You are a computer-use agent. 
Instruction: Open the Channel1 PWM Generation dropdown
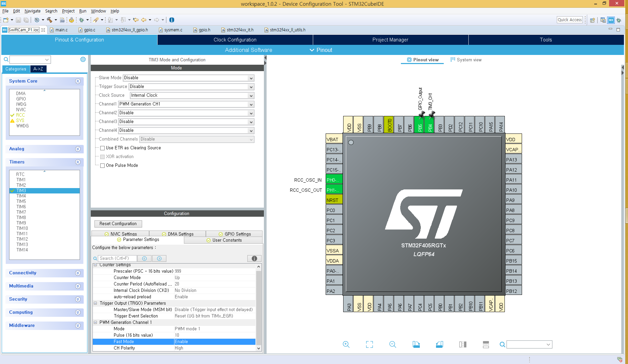tap(186, 104)
